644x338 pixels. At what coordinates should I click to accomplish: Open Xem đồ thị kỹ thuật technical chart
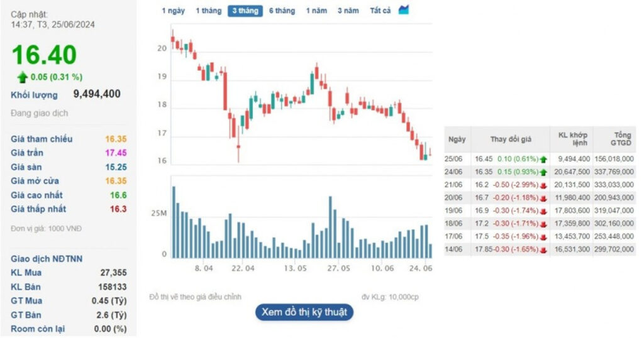(x=304, y=312)
